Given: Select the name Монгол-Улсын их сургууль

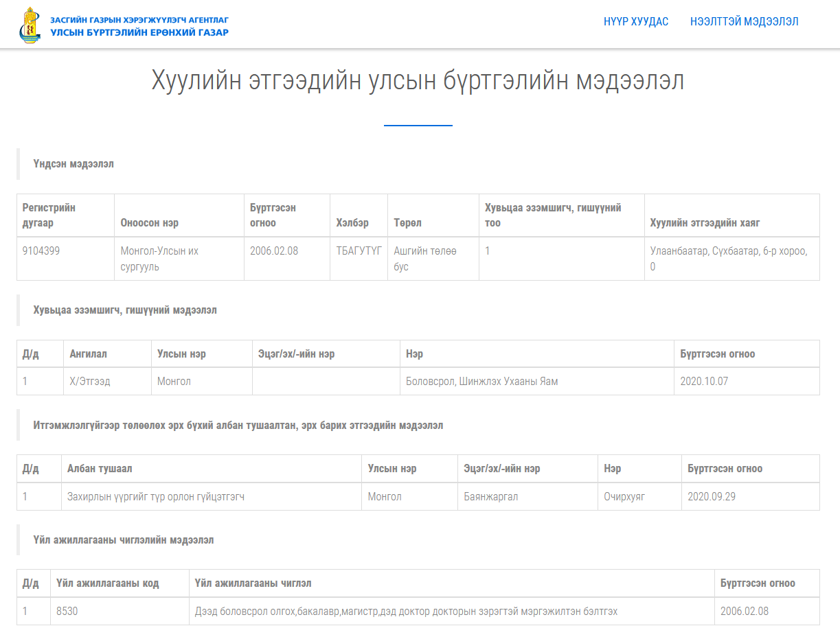Looking at the screenshot, I should coord(159,259).
